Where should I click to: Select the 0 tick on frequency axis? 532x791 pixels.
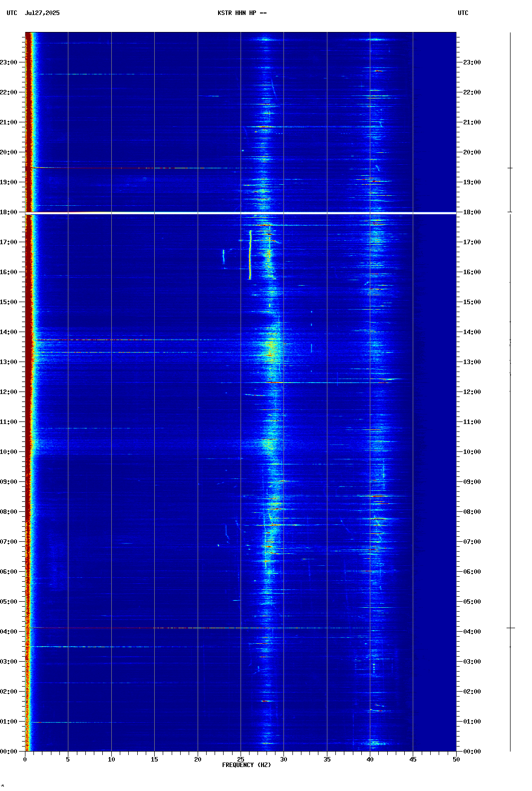pyautogui.click(x=25, y=760)
